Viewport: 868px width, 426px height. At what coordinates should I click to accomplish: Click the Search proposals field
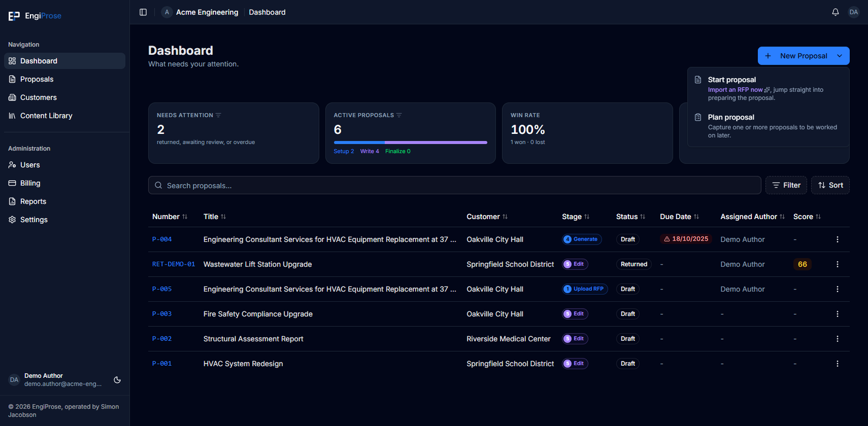(454, 185)
